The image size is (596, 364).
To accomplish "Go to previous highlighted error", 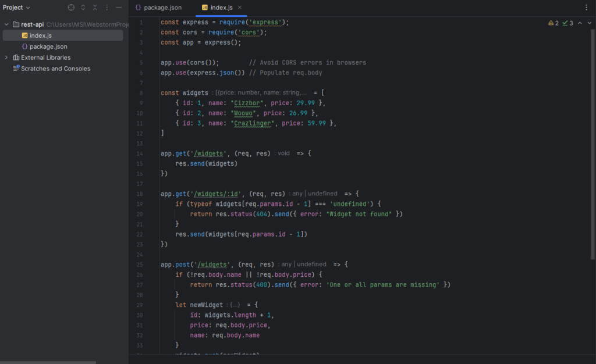I will coord(580,23).
